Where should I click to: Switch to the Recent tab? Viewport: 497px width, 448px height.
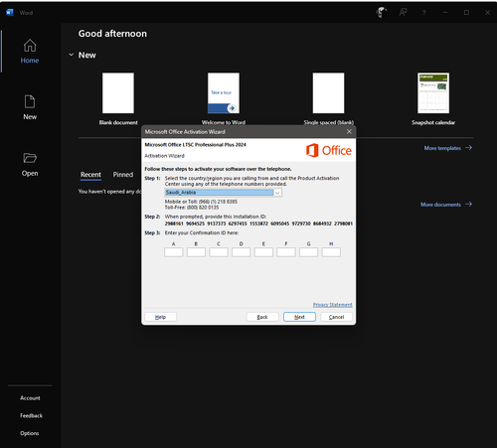[x=90, y=175]
